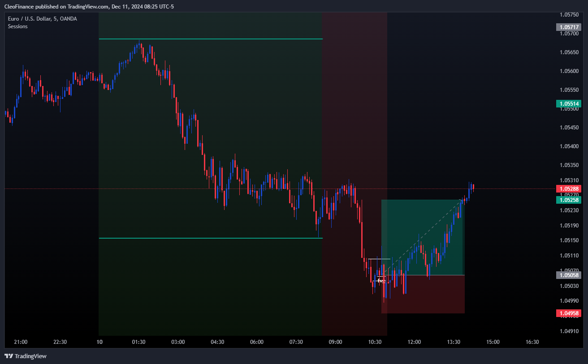Screen dimensions: 588x364
Task: Click the 04:30 time axis label
Action: 217,342
